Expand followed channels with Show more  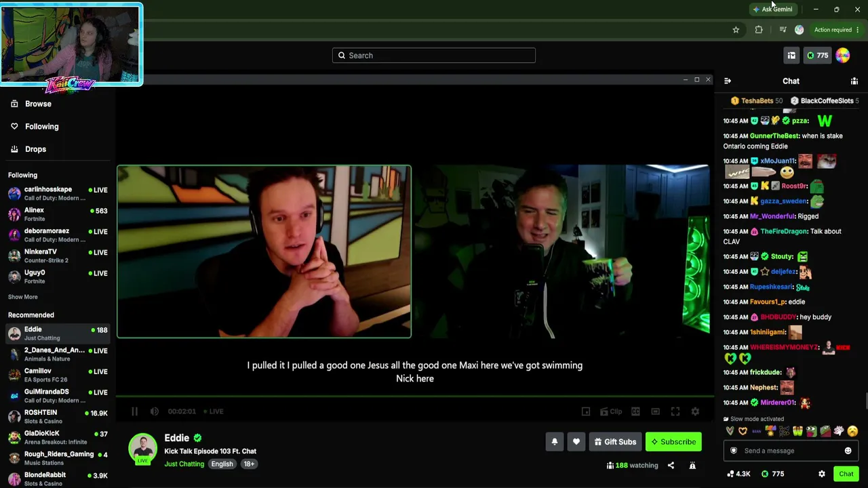(x=23, y=297)
